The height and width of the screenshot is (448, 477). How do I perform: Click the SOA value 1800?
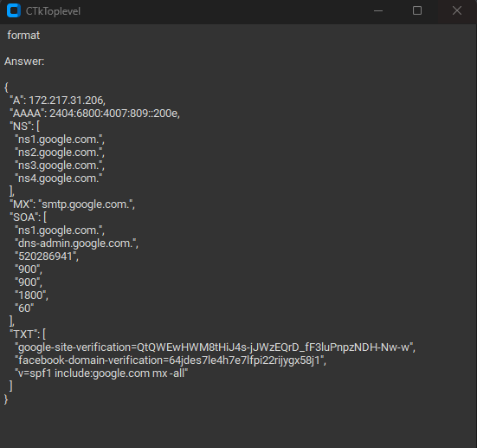click(x=31, y=295)
